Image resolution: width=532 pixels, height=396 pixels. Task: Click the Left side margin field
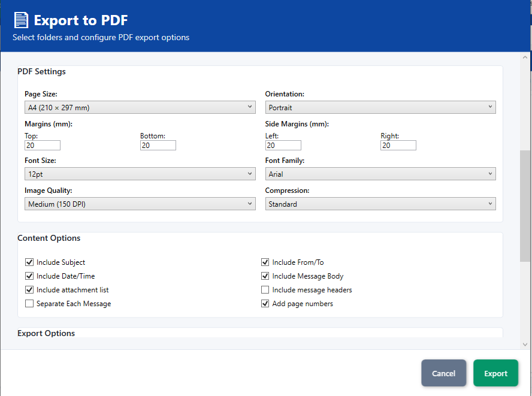coord(283,145)
